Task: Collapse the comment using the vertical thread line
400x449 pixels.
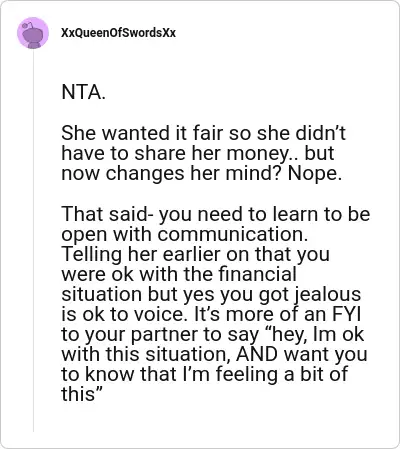Action: pyautogui.click(x=33, y=240)
